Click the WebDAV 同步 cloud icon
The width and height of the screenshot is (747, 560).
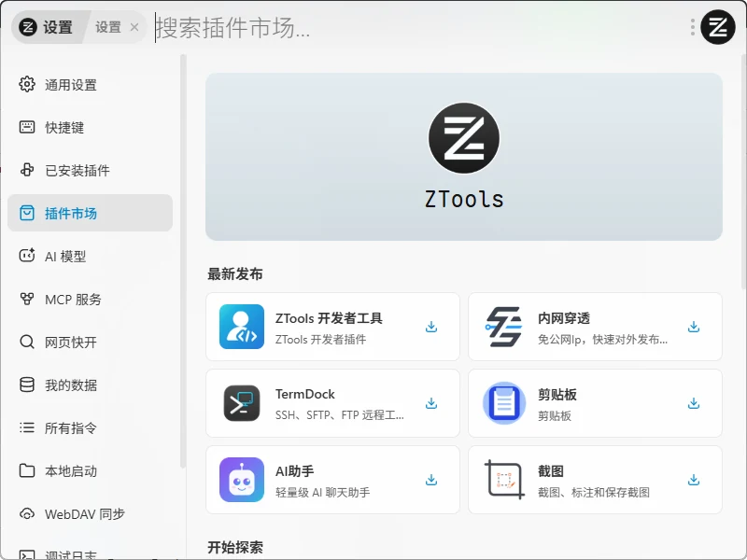click(x=27, y=514)
